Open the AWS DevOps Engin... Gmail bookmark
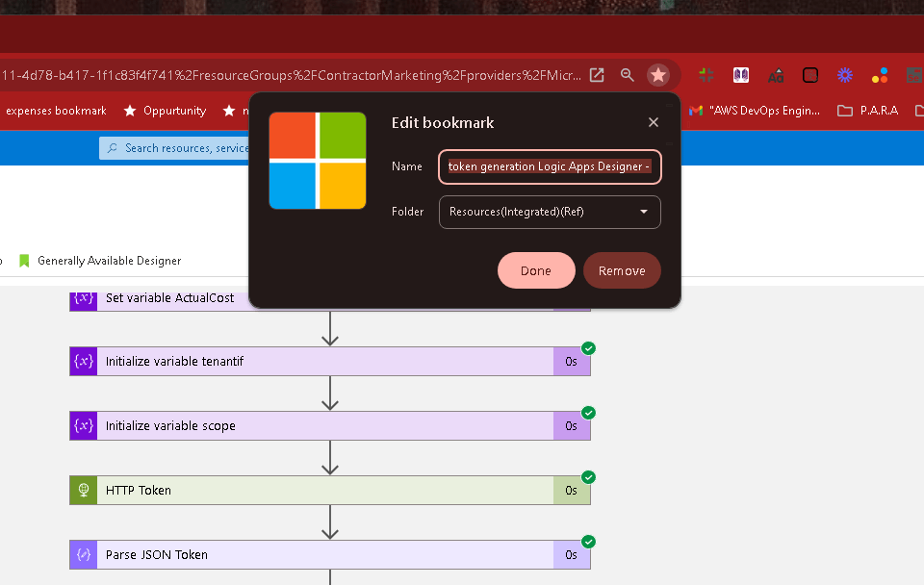 755,110
